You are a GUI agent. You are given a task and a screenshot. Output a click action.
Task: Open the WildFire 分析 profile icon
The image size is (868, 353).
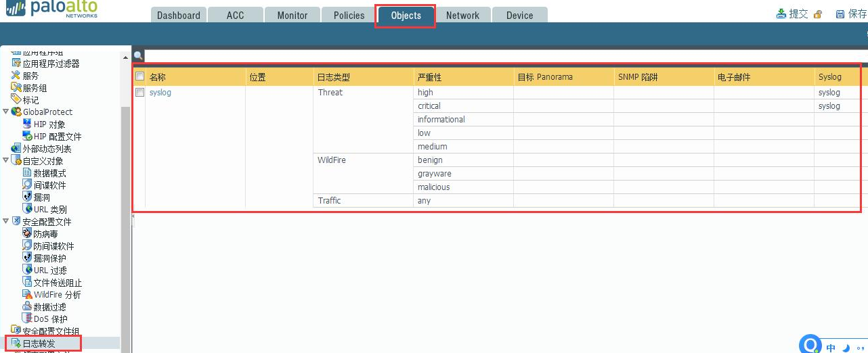pos(27,294)
